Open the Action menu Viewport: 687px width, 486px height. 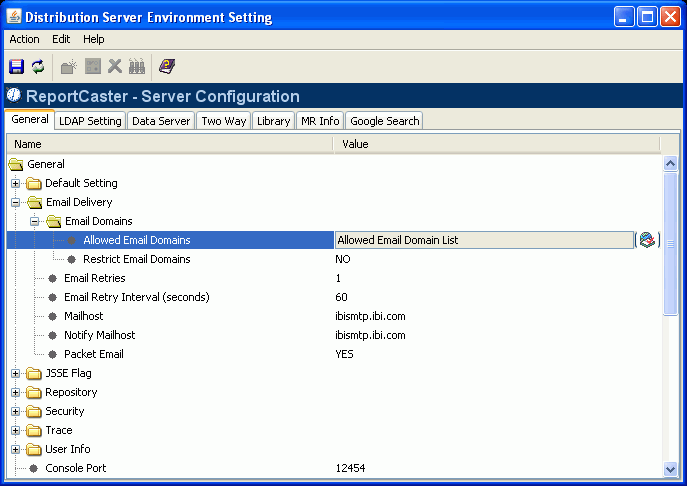pos(25,39)
